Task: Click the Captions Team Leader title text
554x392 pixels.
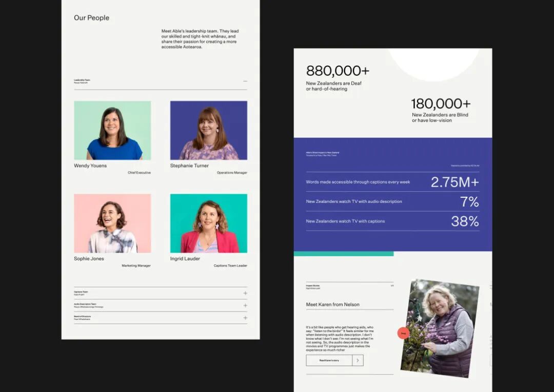Action: pos(230,265)
